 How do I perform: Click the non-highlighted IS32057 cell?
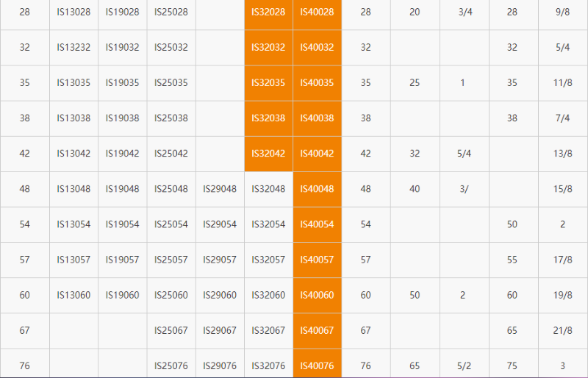point(268,260)
